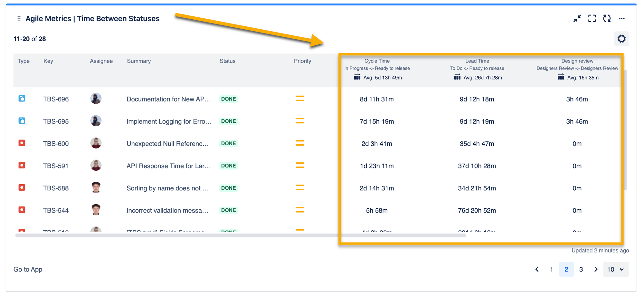Switch to page 1 of results
The height and width of the screenshot is (296, 644).
pos(552,269)
